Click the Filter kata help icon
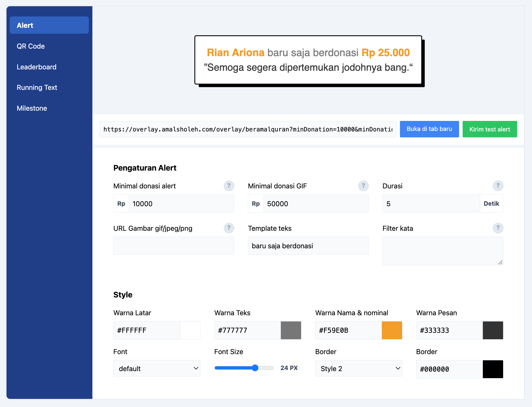Screen dimensions: 532x407 498,228
